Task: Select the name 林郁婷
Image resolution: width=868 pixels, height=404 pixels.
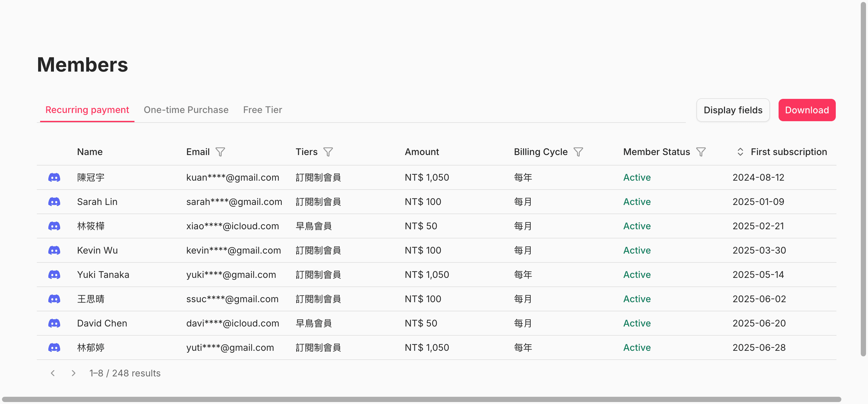Action: click(x=91, y=348)
